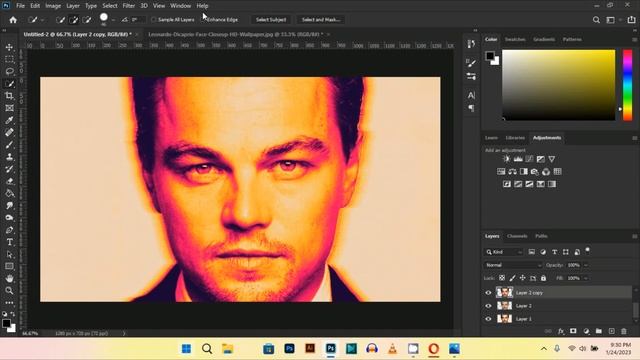Create a new group folder
Viewport: 640px width, 360px height.
pyautogui.click(x=599, y=331)
